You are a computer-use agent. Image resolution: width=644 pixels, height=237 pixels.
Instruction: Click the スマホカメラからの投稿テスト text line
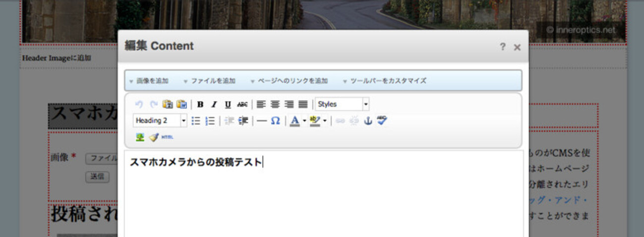(x=196, y=162)
